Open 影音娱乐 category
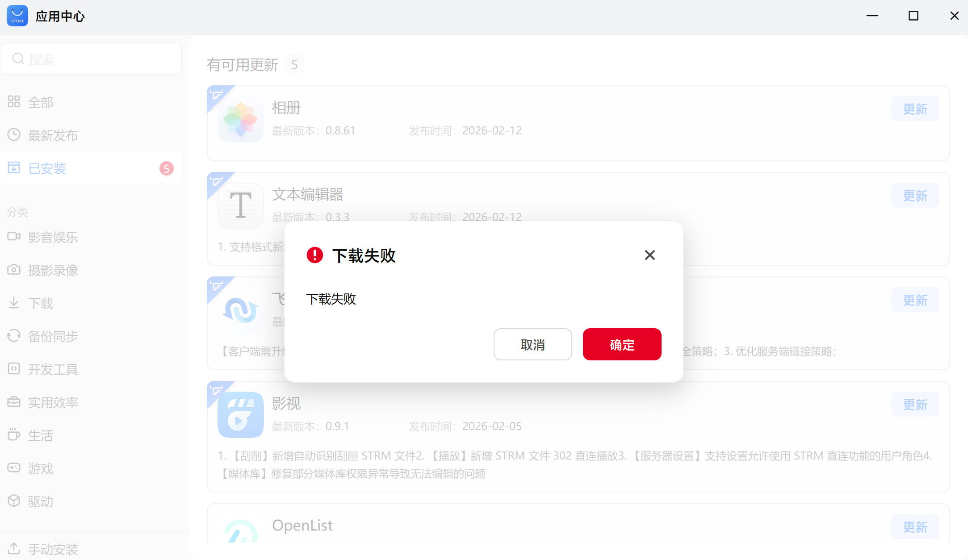 coord(53,237)
